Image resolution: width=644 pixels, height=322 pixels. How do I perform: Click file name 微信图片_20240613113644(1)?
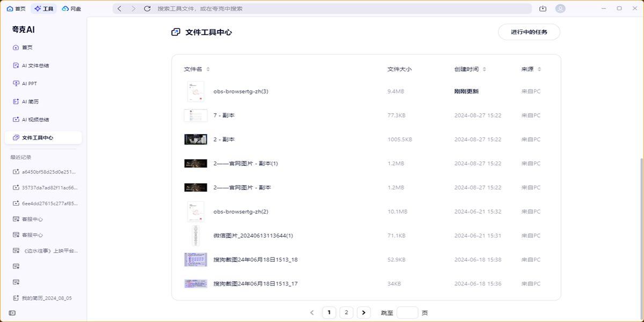tap(253, 236)
